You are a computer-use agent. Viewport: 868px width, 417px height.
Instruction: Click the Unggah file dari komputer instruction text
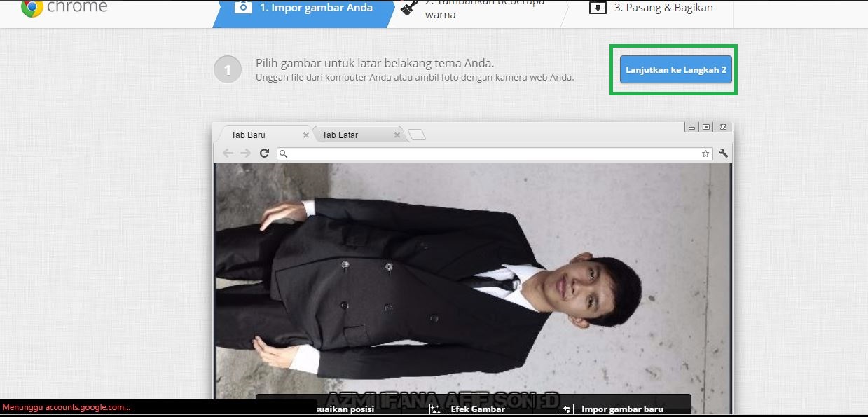coord(415,77)
